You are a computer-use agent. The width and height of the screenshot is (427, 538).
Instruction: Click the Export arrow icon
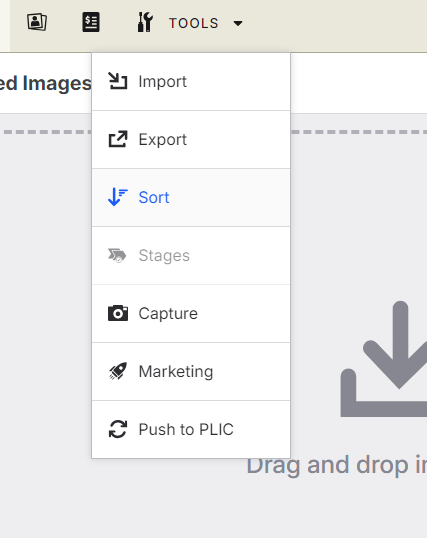click(x=118, y=139)
